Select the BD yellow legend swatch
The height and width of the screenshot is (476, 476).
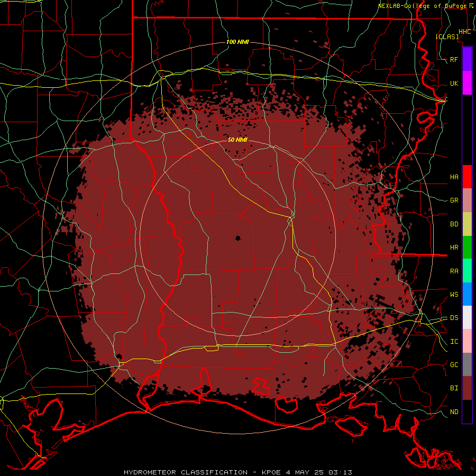467,224
